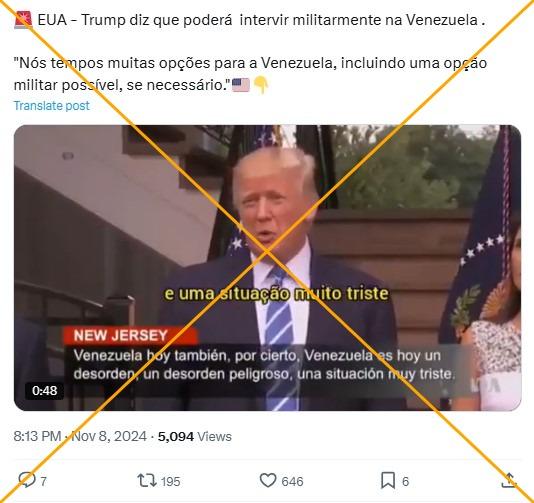Click the Nov 8, 2024 date

coord(109,437)
